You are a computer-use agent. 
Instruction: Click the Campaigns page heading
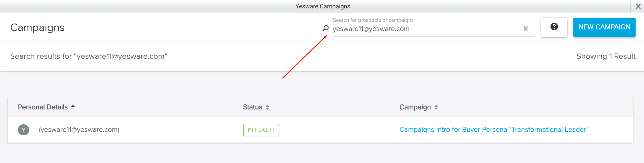pos(37,27)
